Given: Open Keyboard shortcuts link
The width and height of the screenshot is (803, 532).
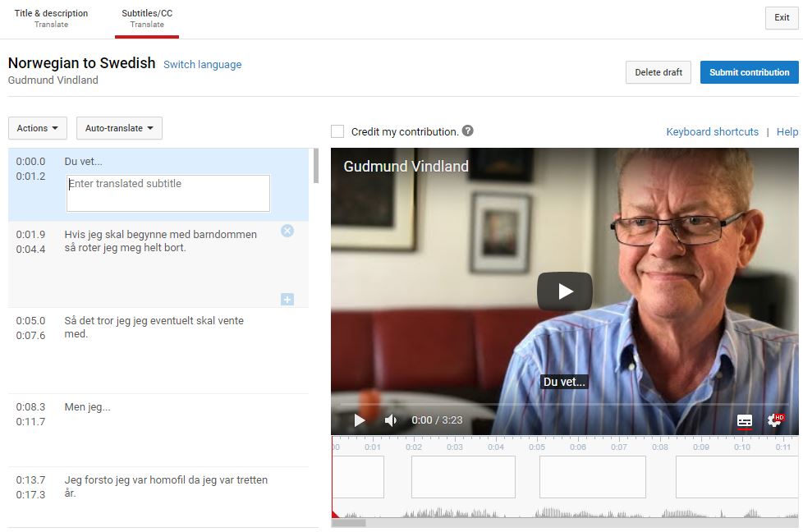Looking at the screenshot, I should coord(712,131).
